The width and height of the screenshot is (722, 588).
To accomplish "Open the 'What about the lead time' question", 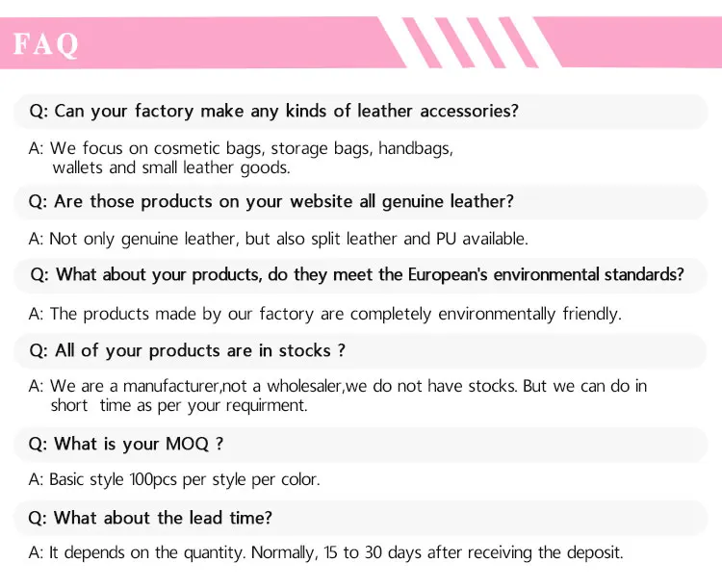I will [361, 518].
